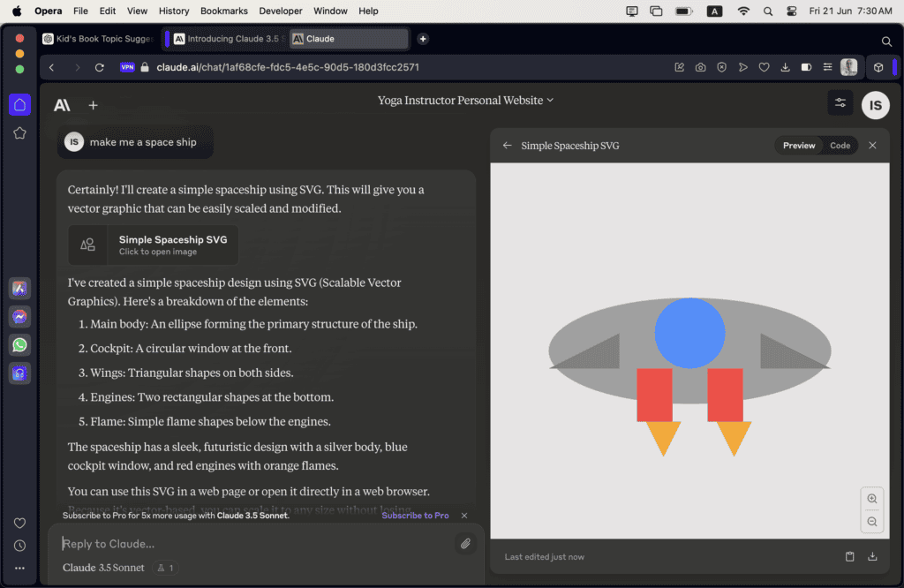Screen dimensions: 904x588
Task: Open the History menu
Action: tap(174, 11)
